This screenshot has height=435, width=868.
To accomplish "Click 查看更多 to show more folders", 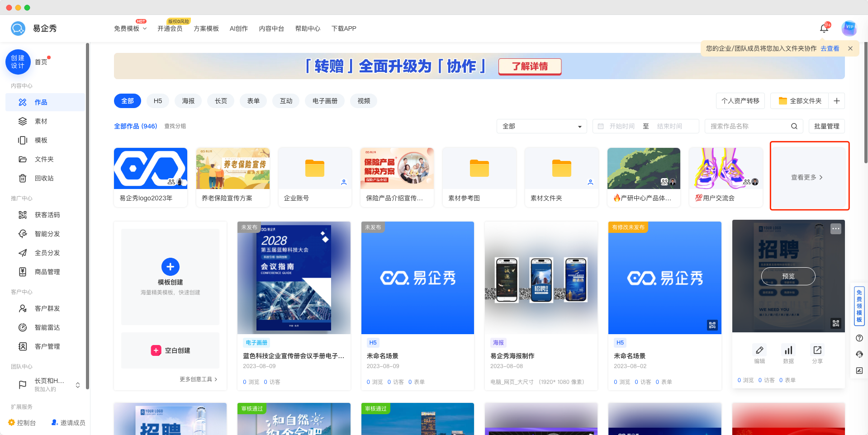I will 807,177.
